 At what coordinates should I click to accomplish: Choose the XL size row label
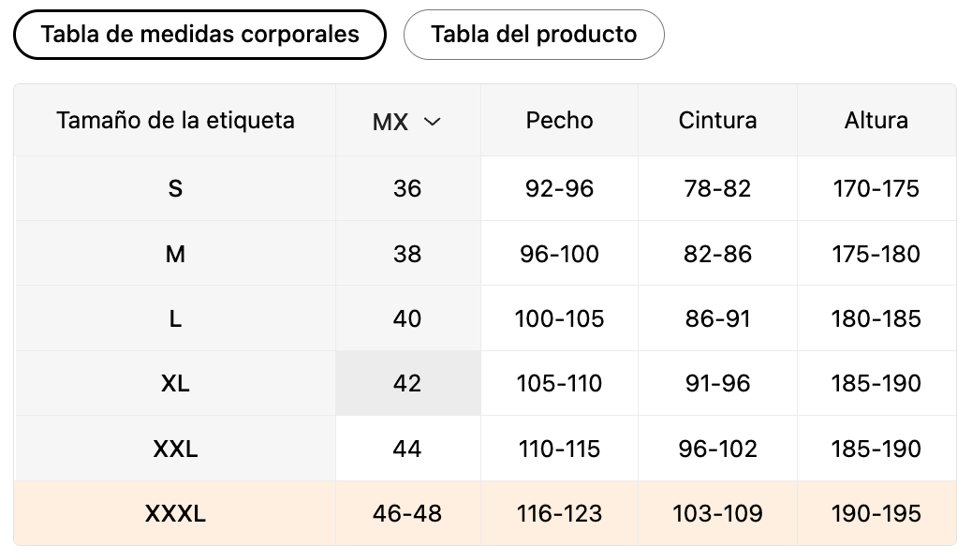(x=175, y=383)
